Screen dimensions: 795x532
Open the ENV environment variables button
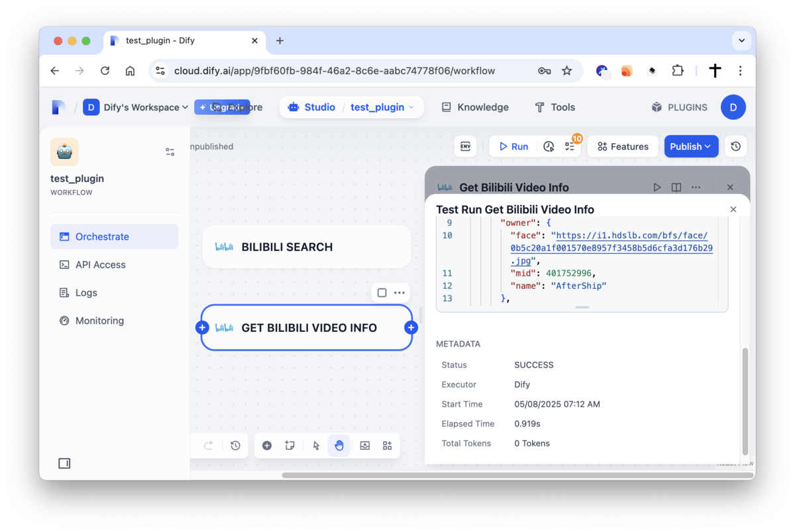465,146
